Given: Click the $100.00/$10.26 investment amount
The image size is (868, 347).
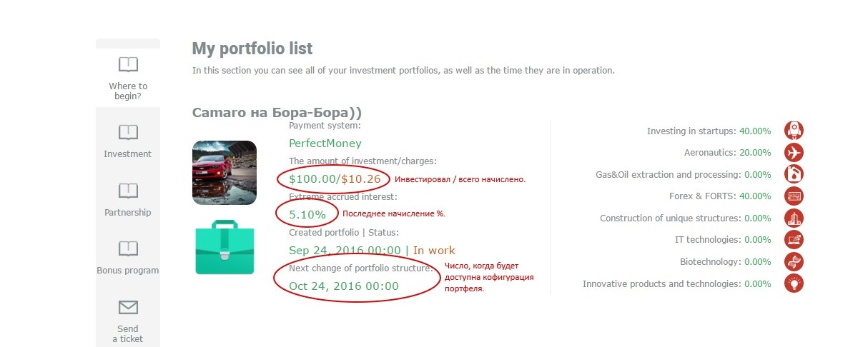Looking at the screenshot, I should pyautogui.click(x=335, y=178).
